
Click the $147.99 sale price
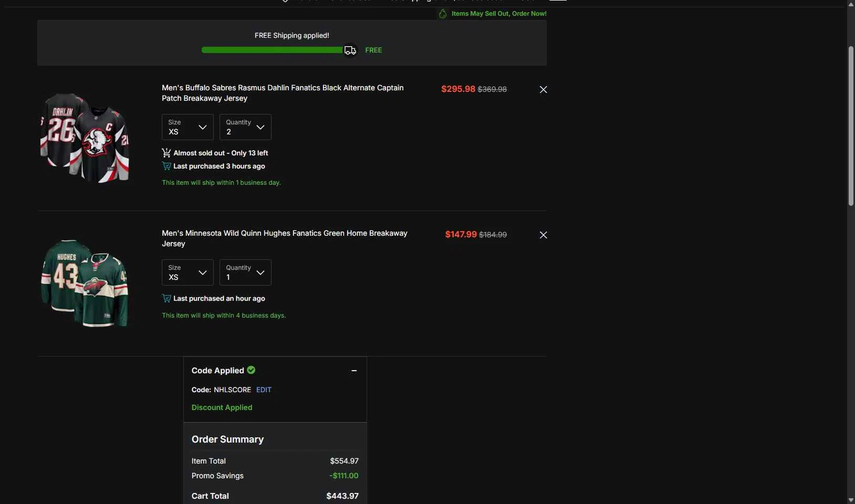(x=461, y=235)
